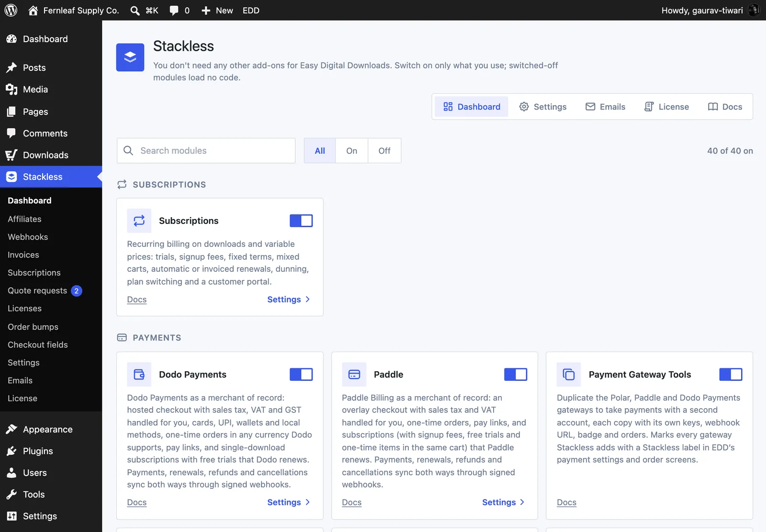Toggle the Payment Gateway Tools switch
The width and height of the screenshot is (766, 532).
pos(731,374)
